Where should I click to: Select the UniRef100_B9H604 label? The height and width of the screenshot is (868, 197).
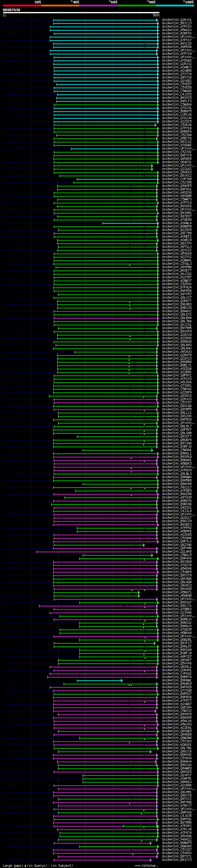pyautogui.click(x=176, y=761)
